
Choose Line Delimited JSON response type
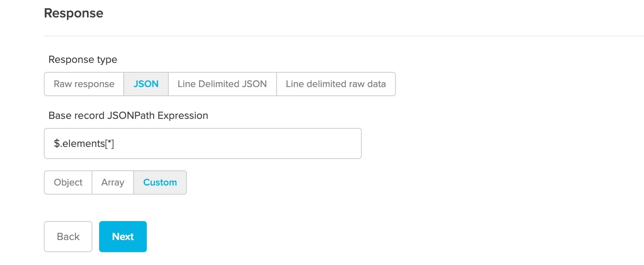click(222, 84)
